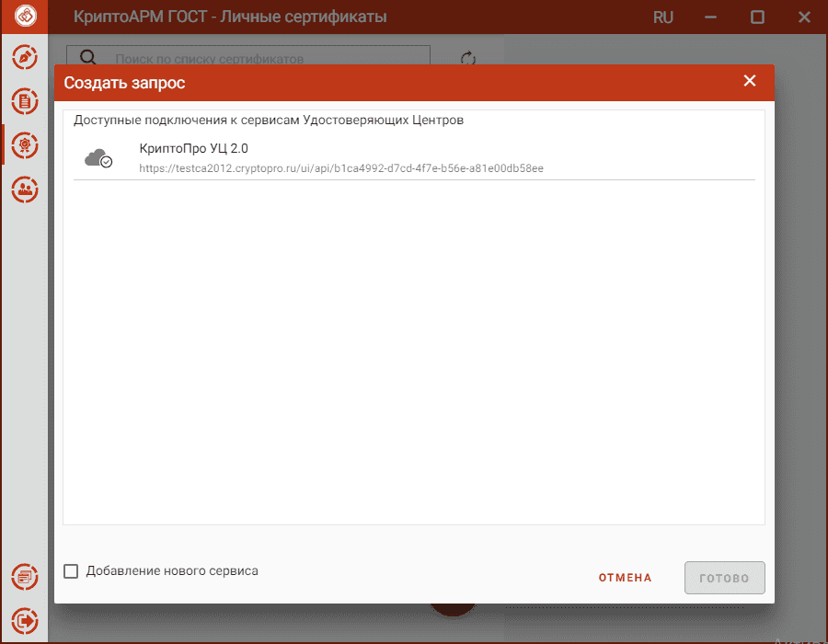
Task: Click the КриптоАРМ logo icon
Action: 25,17
